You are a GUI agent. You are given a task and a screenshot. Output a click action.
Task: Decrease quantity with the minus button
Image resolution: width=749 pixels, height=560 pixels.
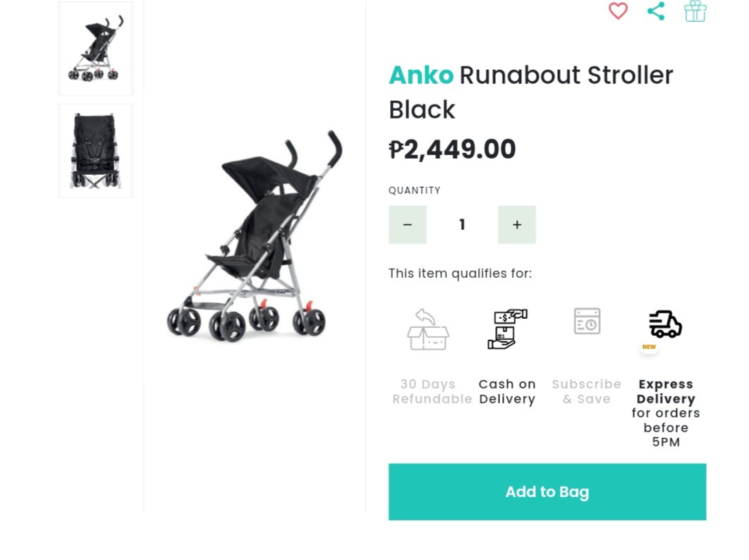pos(408,224)
